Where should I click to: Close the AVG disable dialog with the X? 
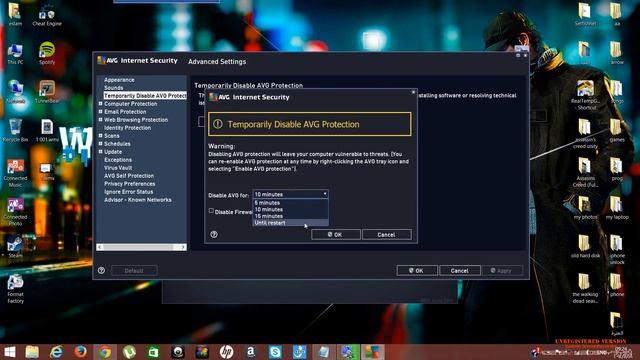tap(413, 92)
